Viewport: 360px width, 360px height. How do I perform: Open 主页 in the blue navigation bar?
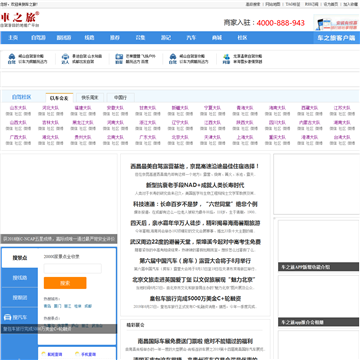coord(13,38)
